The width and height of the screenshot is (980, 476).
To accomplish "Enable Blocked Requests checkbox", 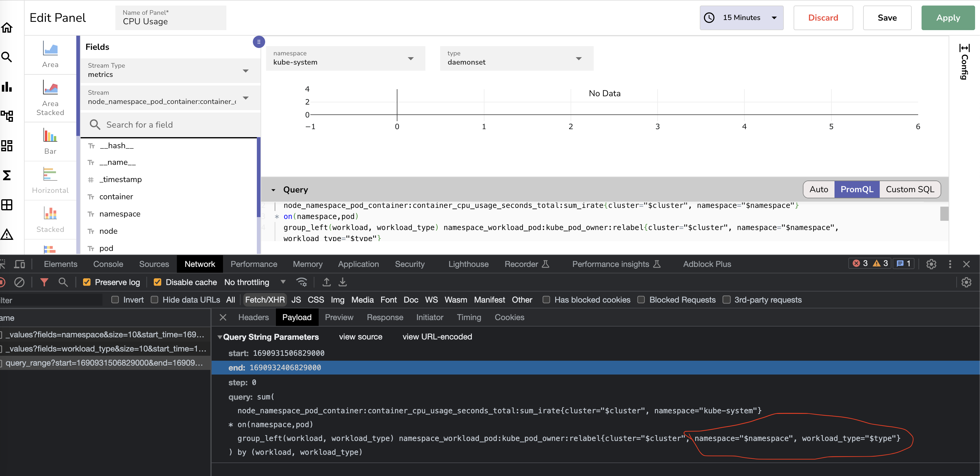I will point(641,299).
